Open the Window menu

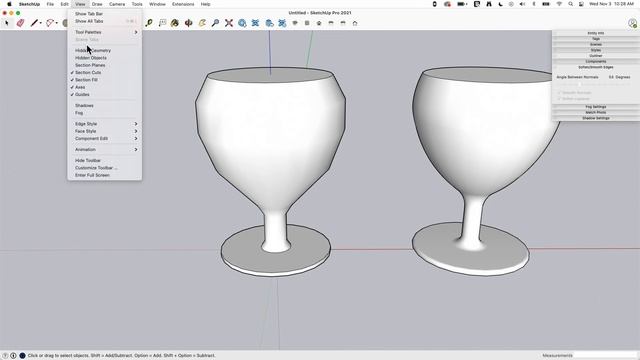pyautogui.click(x=157, y=4)
